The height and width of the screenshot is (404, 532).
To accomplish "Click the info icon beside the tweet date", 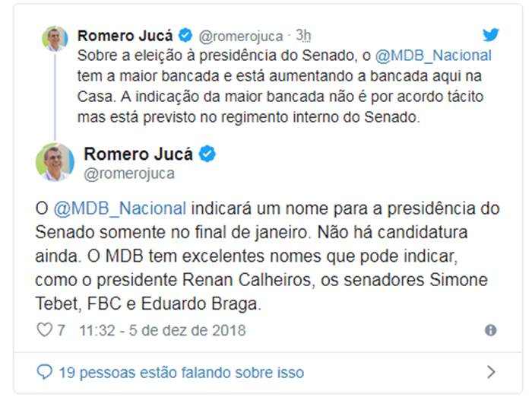I will (490, 331).
